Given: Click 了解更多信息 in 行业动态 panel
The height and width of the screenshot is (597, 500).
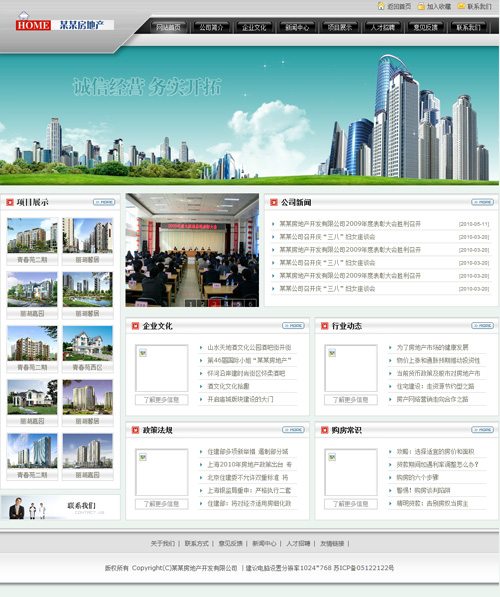Looking at the screenshot, I should pos(351,400).
